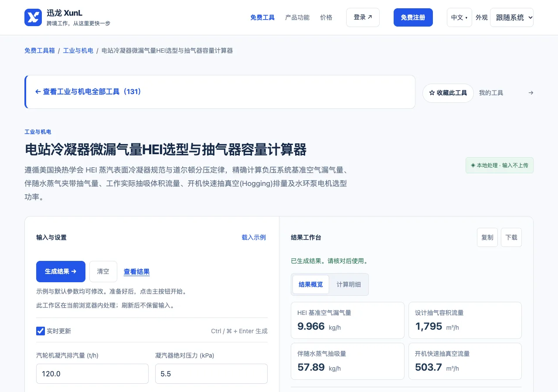Click the 工业与机电 category label above title
This screenshot has width=558, height=392.
coord(38,132)
